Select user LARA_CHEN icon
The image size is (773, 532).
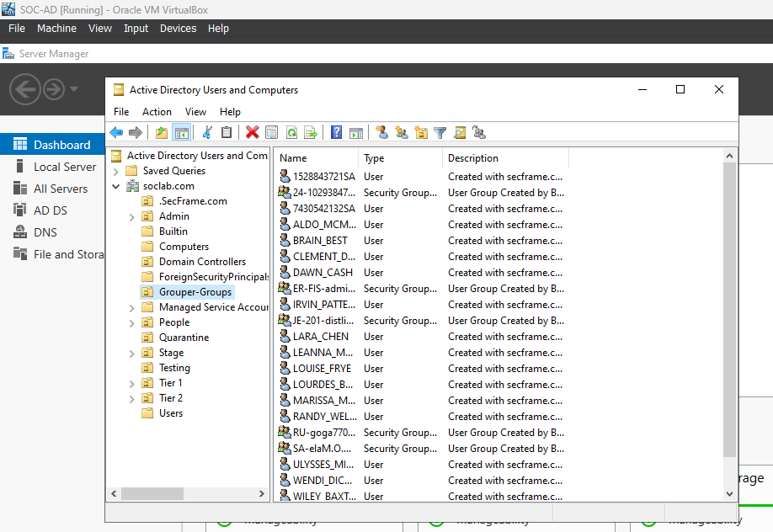tap(285, 336)
